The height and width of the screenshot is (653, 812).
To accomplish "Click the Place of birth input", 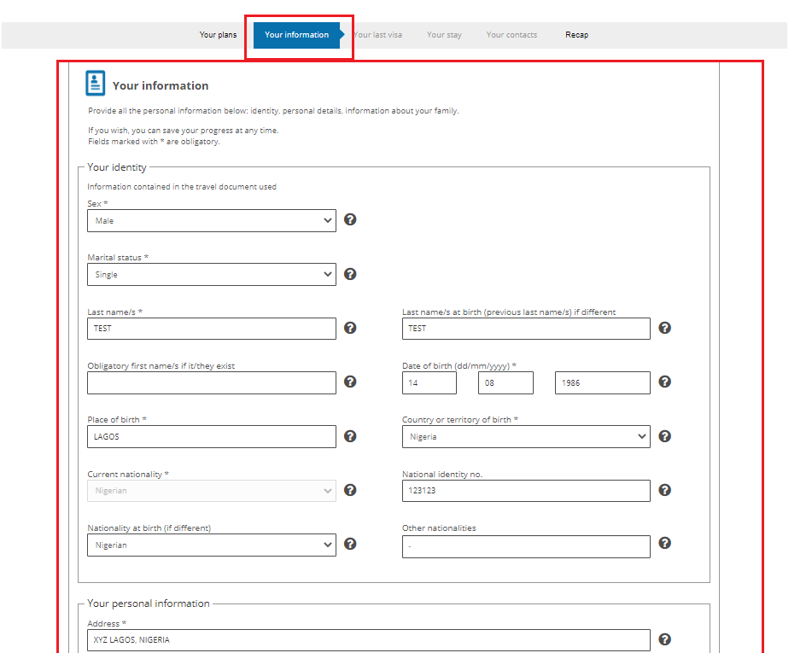I will [x=211, y=437].
